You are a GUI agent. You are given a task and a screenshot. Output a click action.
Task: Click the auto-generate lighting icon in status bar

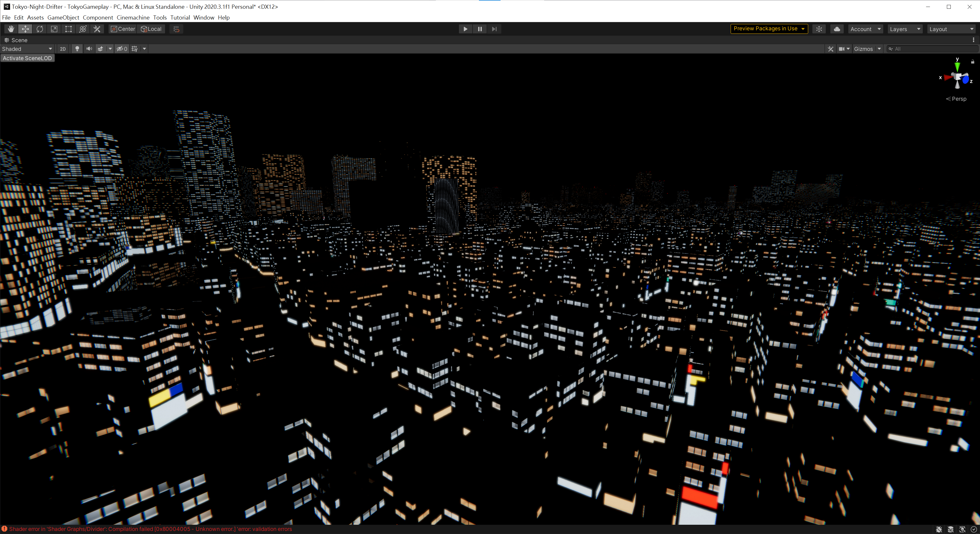pos(962,529)
